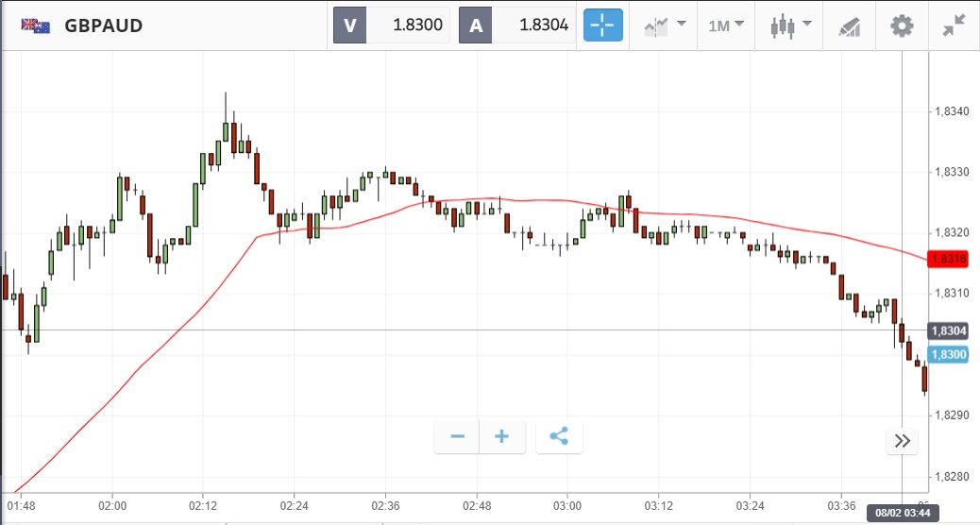Open the candlestick chart type dropdown
The image size is (980, 525).
pyautogui.click(x=788, y=25)
